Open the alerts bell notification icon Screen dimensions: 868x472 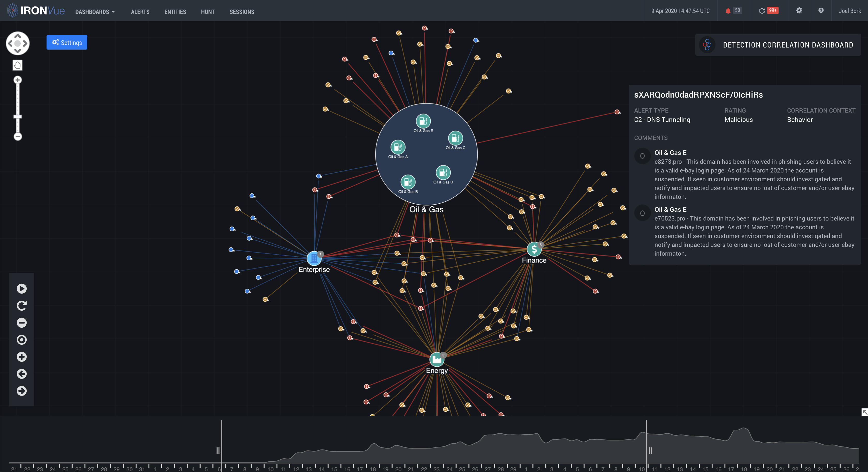(x=728, y=11)
